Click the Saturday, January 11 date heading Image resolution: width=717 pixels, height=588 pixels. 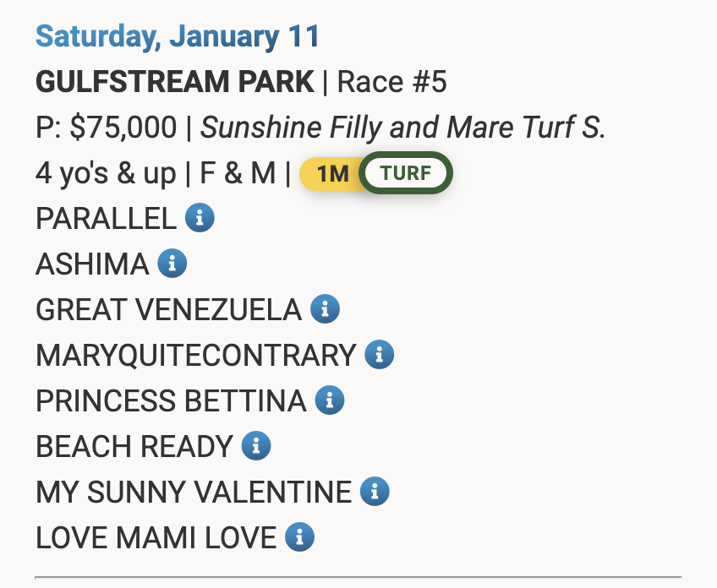pos(178,37)
